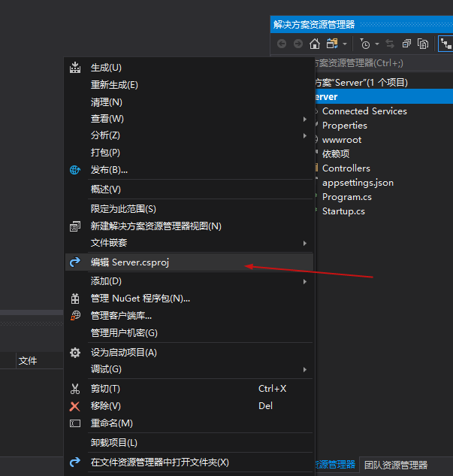This screenshot has height=476, width=453.
Task: Expand the 调试(G) submenu
Action: [x=189, y=369]
